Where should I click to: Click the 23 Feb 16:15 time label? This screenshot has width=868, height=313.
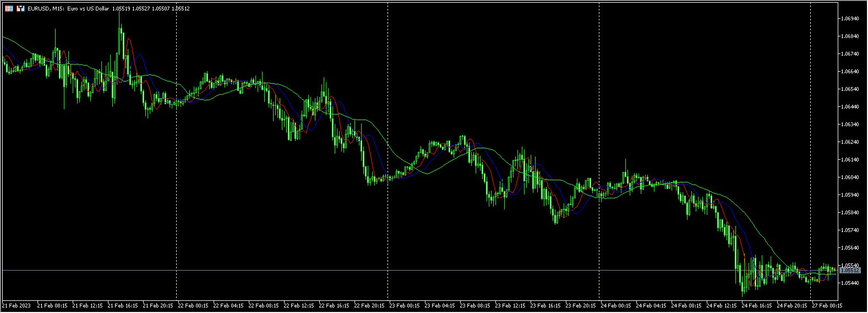(x=545, y=305)
